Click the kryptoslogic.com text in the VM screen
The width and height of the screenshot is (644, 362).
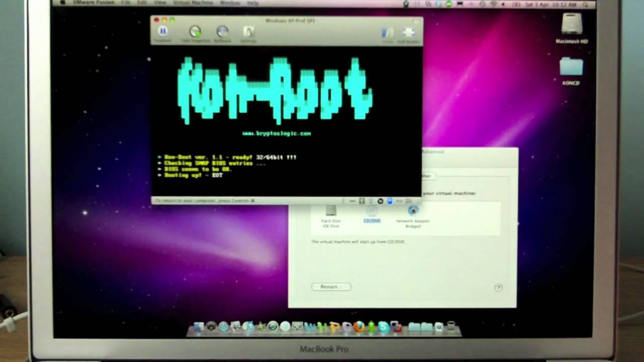click(277, 133)
